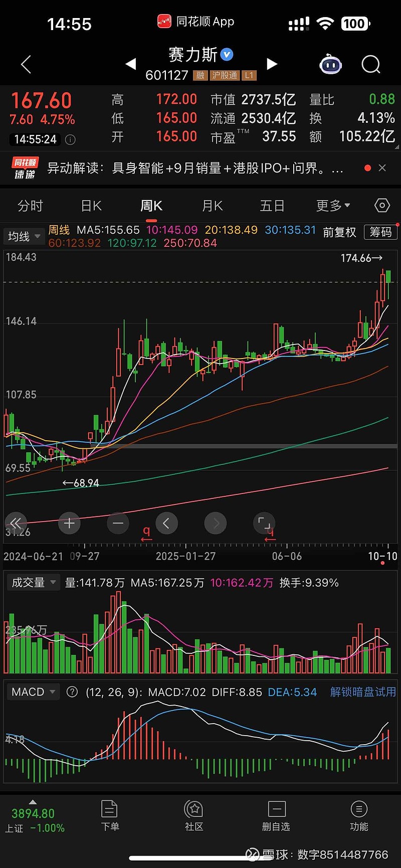Collapse chart tools with double left arrow
Screen dimensions: 401x868
pos(16,524)
